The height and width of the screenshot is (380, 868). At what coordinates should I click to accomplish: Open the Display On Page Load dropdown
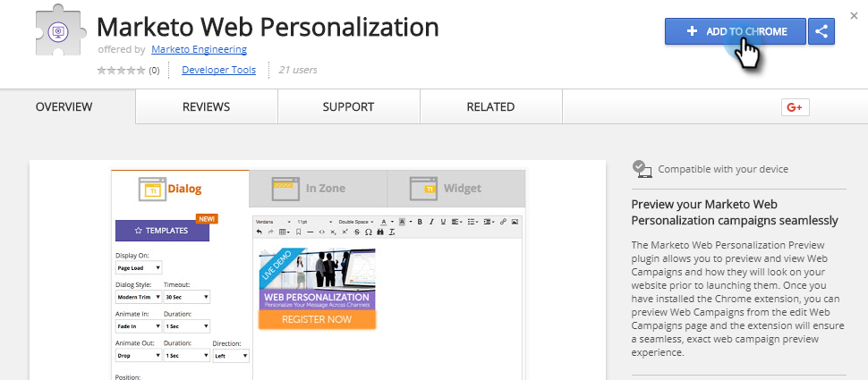(139, 267)
